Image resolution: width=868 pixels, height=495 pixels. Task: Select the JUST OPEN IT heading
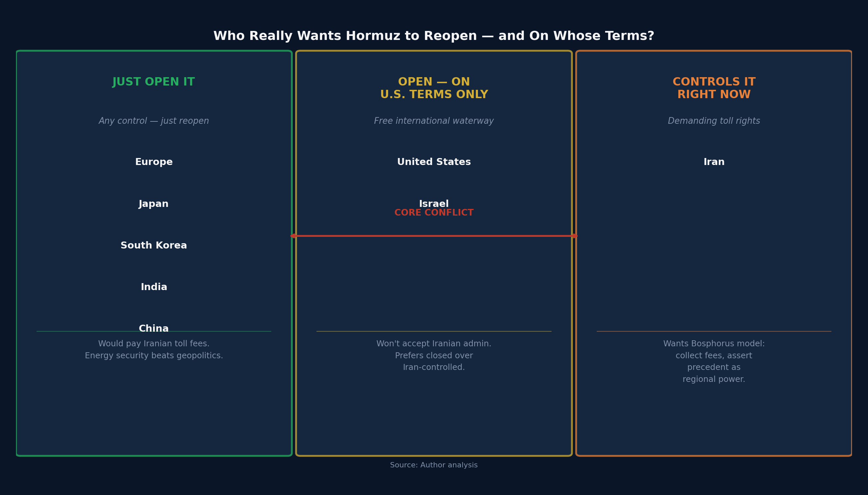tap(154, 82)
